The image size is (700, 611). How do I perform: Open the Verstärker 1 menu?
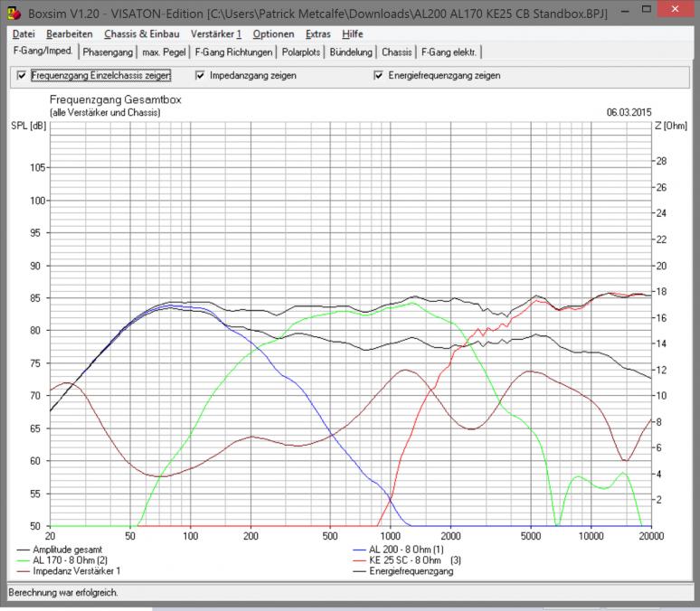tap(216, 33)
